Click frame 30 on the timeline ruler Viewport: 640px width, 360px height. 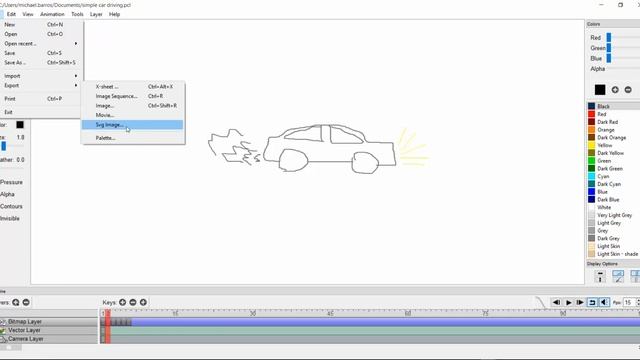click(x=253, y=313)
